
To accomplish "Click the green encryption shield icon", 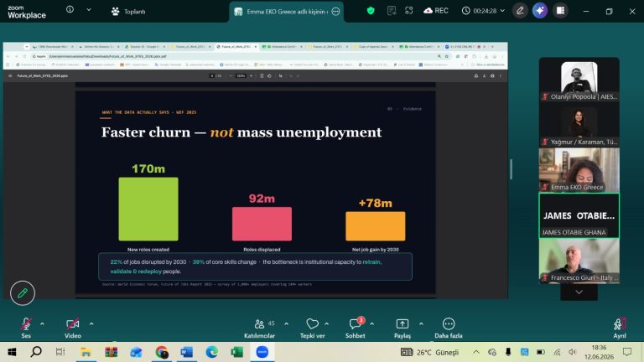I will click(x=371, y=11).
